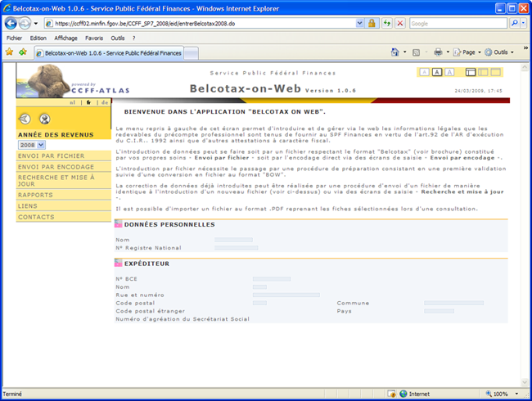
Task: Open the Page toolbar menu
Action: click(467, 52)
